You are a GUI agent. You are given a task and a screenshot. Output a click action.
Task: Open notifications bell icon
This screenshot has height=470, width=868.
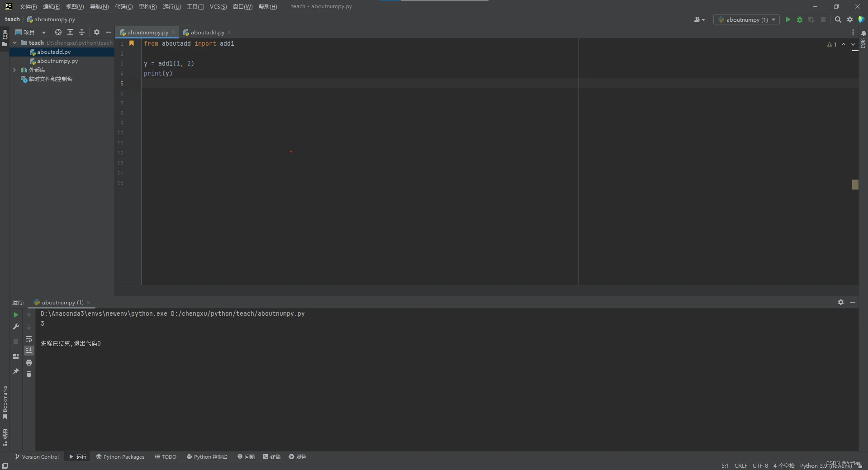pyautogui.click(x=863, y=33)
